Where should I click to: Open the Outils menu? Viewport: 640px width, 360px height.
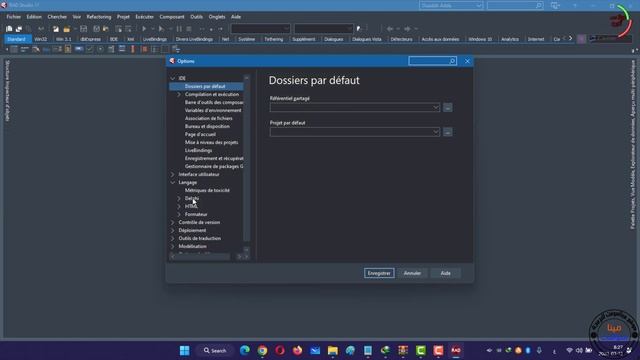[196, 17]
